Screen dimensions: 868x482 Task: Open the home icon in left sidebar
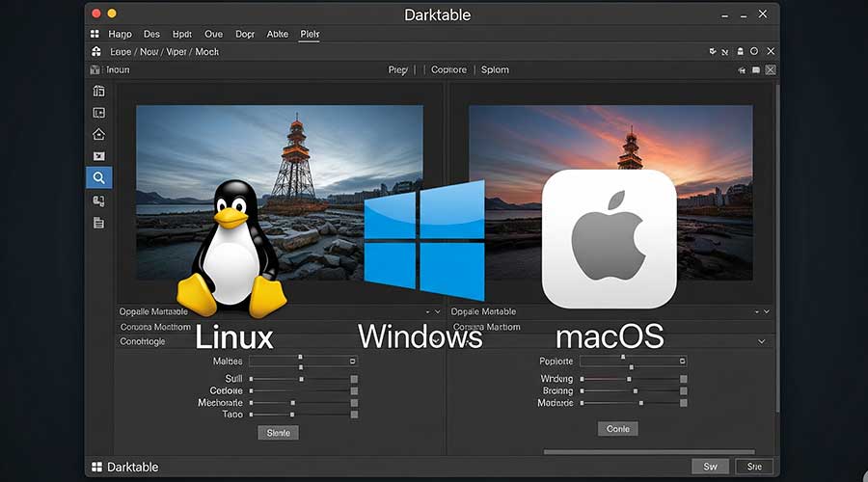pyautogui.click(x=98, y=134)
